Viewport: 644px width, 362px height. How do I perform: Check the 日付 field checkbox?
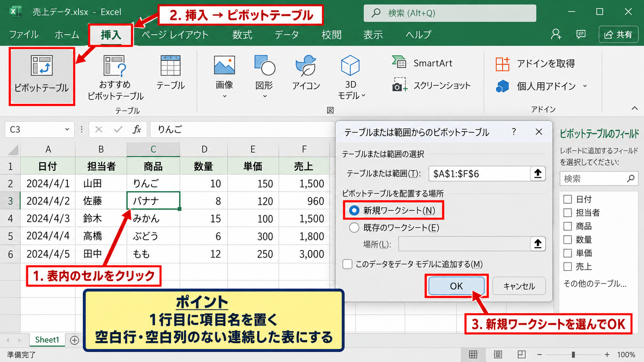tap(567, 199)
